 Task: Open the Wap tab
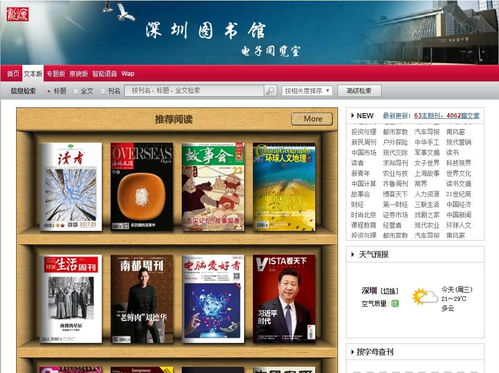[128, 74]
